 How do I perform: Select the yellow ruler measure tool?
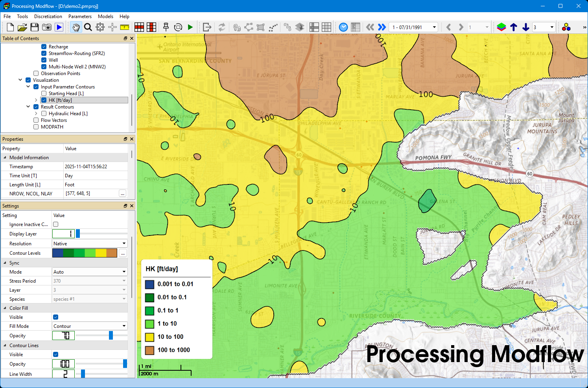pos(125,27)
